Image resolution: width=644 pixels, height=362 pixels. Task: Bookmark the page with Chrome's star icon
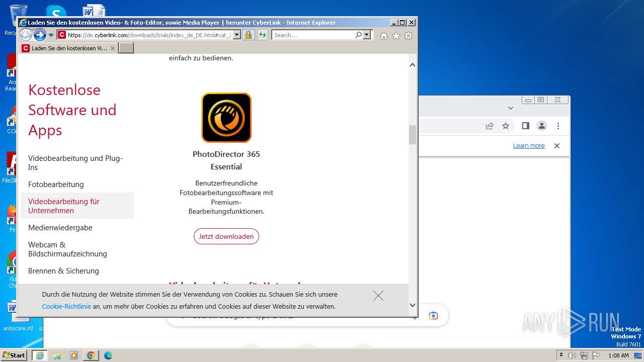coord(506,126)
